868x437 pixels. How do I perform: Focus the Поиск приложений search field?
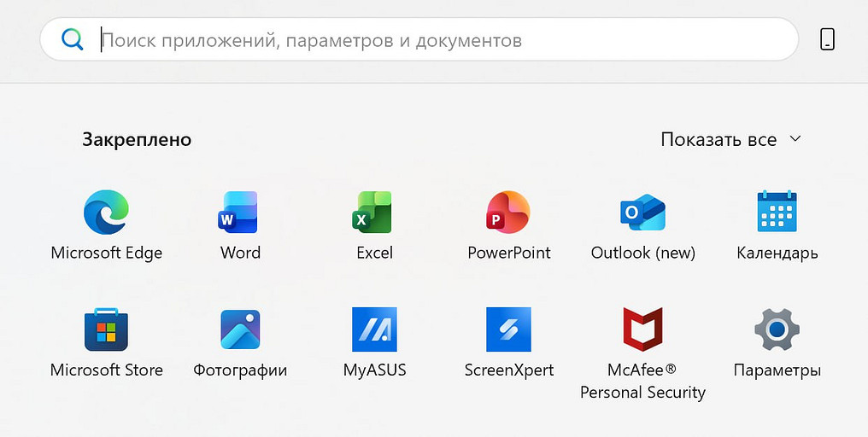419,39
